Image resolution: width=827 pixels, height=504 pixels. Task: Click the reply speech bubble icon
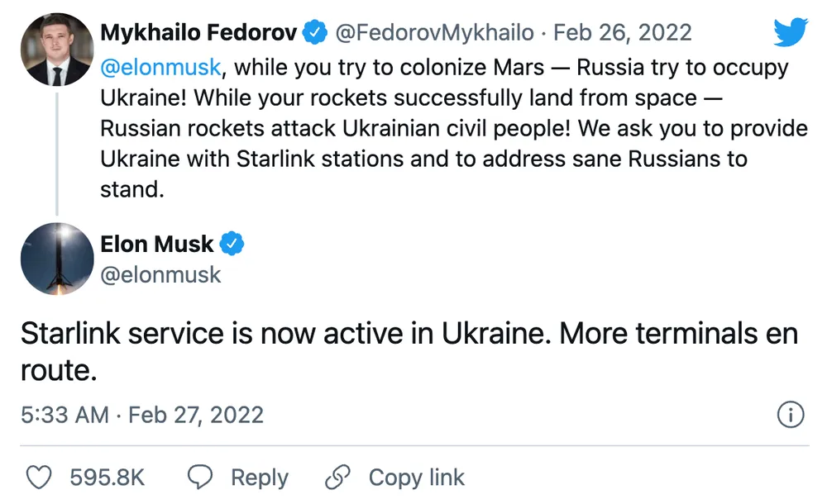pyautogui.click(x=198, y=477)
